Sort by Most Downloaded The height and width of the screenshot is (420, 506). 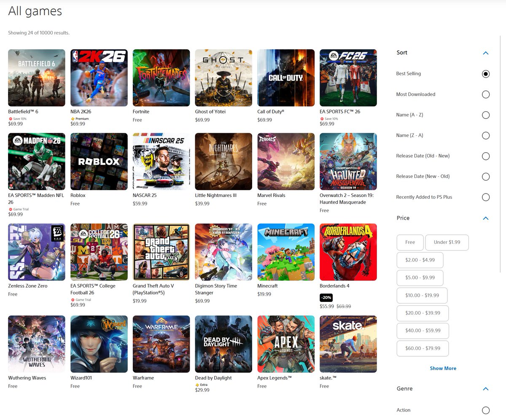coord(486,94)
